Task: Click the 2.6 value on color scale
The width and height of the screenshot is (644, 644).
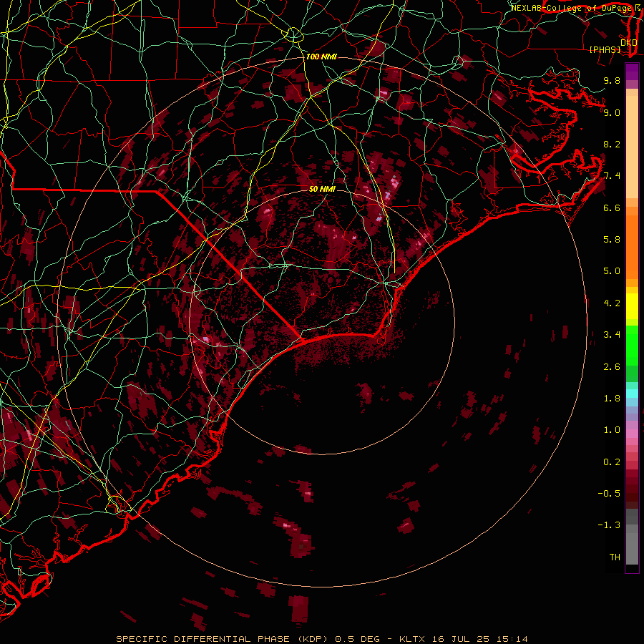Action: (612, 367)
